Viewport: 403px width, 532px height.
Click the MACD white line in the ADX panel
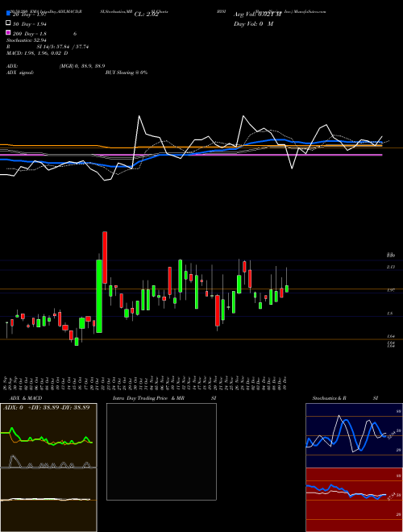pyautogui.click(x=46, y=499)
